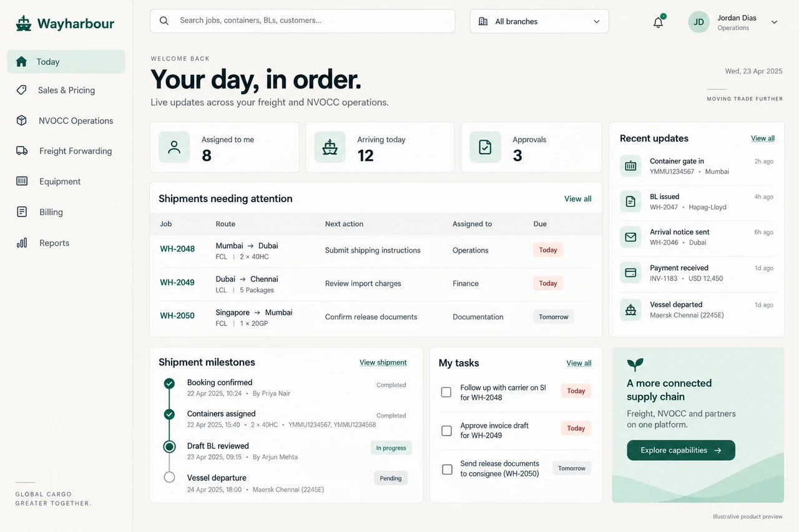
Task: Click the Approvals document check icon
Action: click(485, 147)
